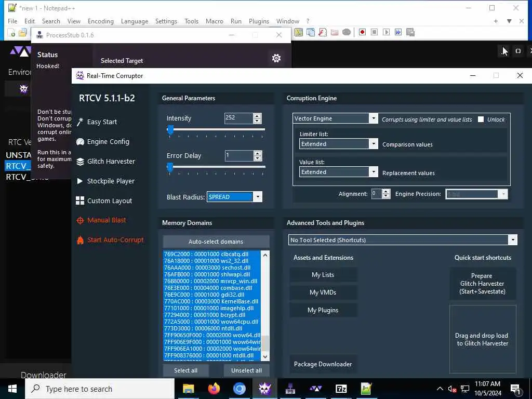Click Intensity slider handle
532x399 pixels.
[x=170, y=130]
